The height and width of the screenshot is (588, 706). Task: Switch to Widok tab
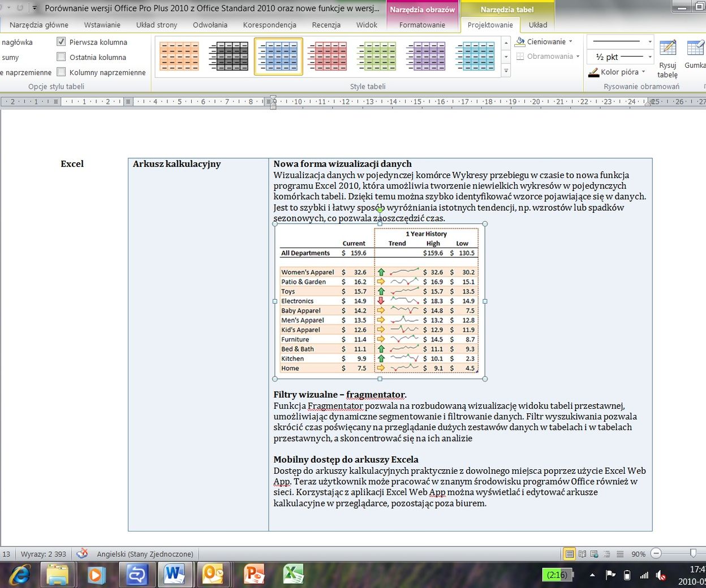(x=367, y=25)
